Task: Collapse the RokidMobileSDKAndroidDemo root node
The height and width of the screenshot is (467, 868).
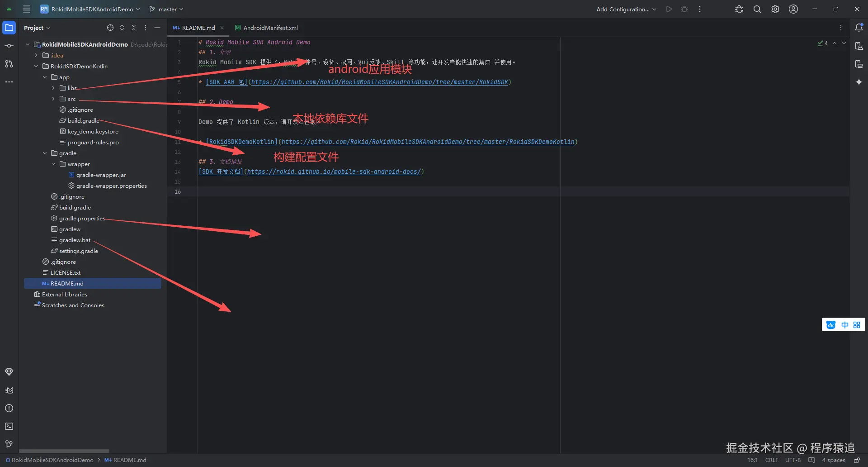Action: tap(28, 44)
